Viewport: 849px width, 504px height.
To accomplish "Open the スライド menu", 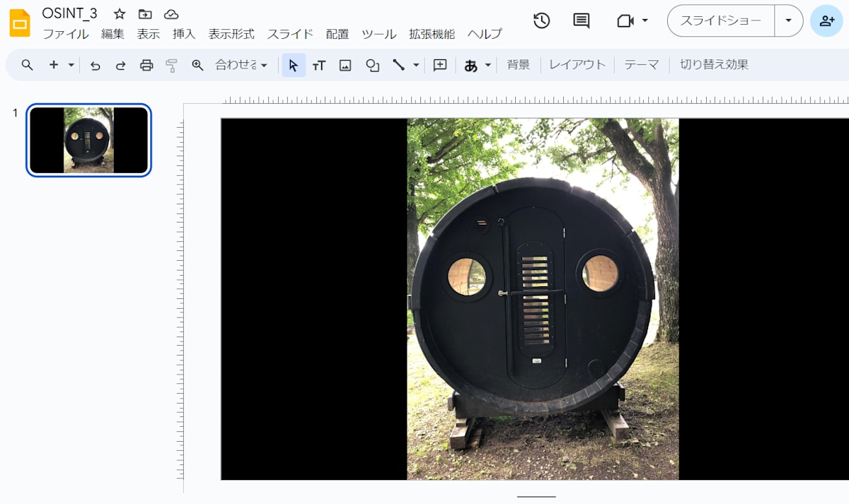I will click(x=290, y=34).
